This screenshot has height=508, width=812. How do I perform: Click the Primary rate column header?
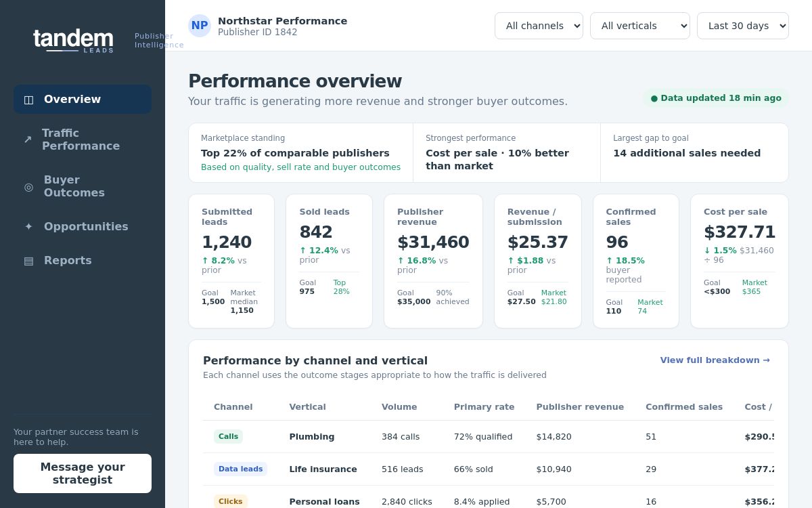tap(484, 407)
